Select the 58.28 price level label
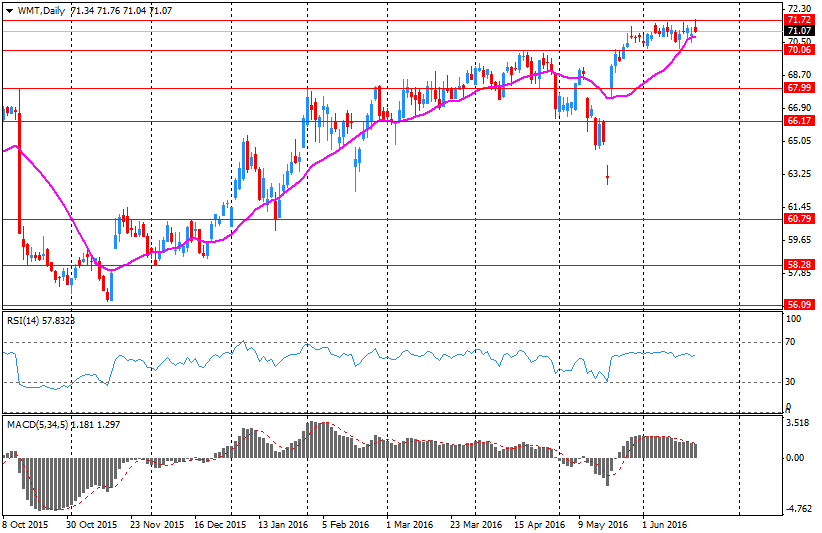This screenshot has height=533, width=822. tap(799, 265)
